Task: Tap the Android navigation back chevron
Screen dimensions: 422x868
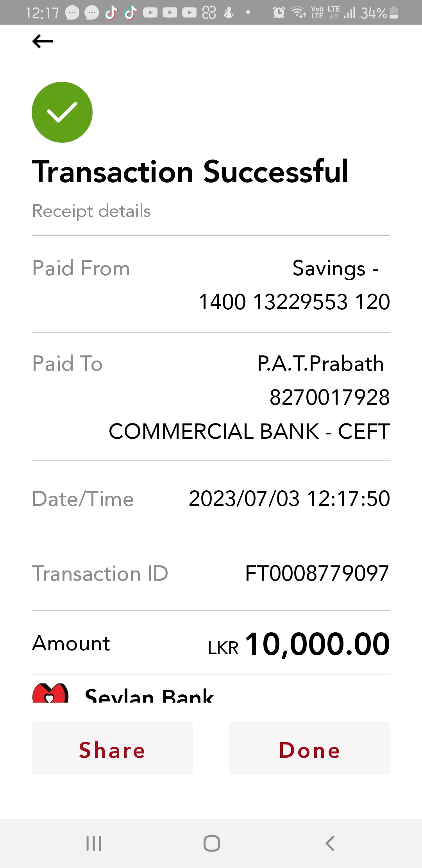Action: 330,843
